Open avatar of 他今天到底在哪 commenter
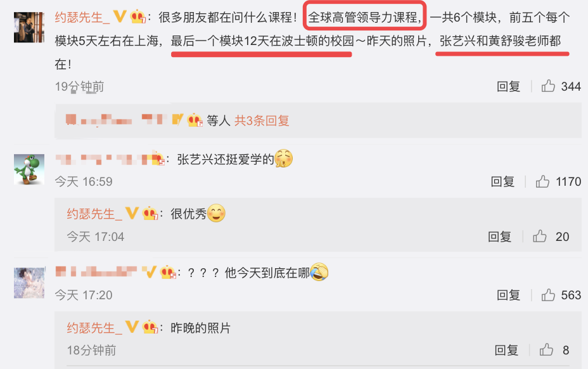The height and width of the screenshot is (369, 588). point(29,283)
